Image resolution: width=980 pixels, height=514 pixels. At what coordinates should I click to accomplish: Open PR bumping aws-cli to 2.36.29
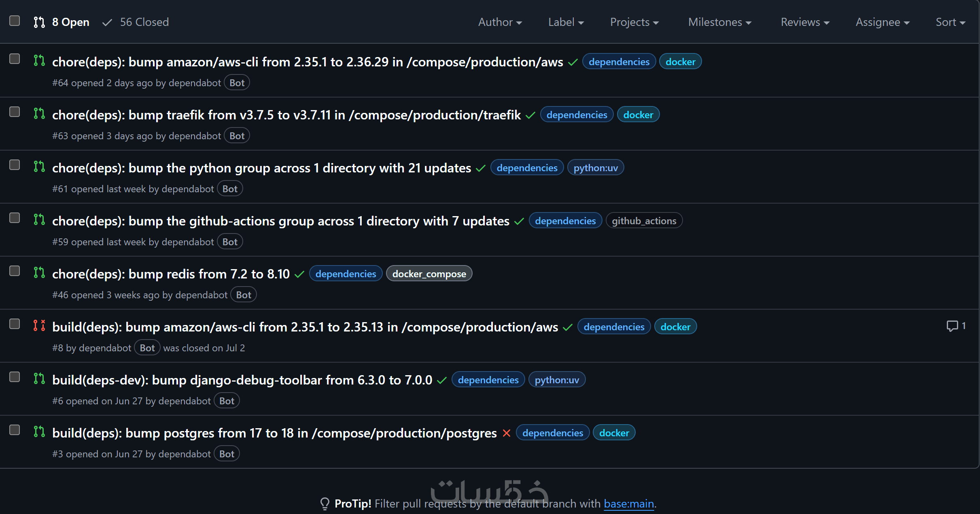(308, 62)
